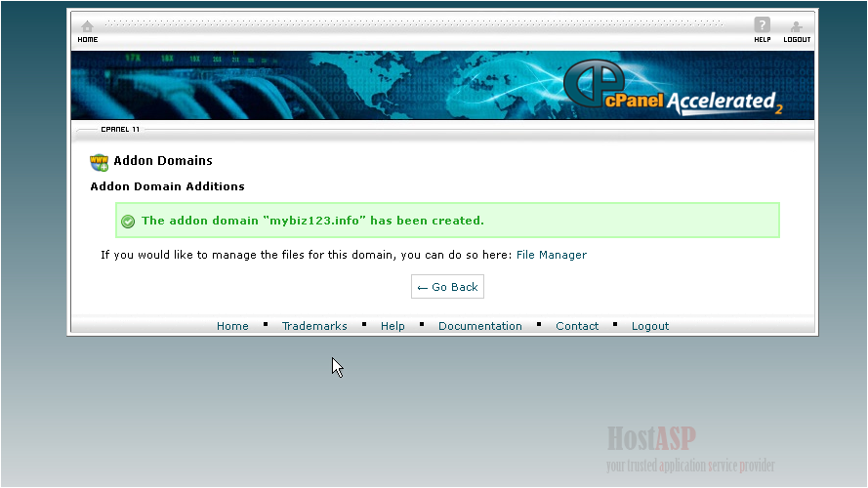Click the Home house icon in top bar
868x488 pixels.
click(87, 27)
